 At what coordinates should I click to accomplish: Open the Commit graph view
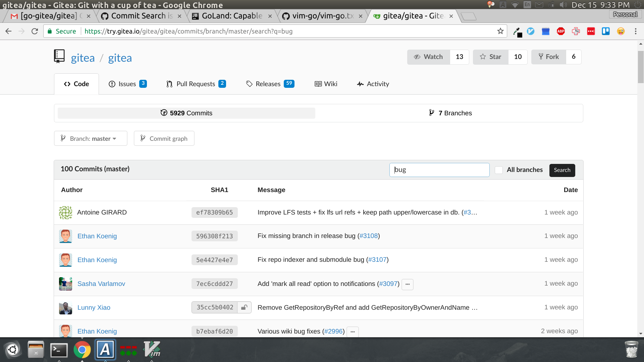[x=164, y=138]
